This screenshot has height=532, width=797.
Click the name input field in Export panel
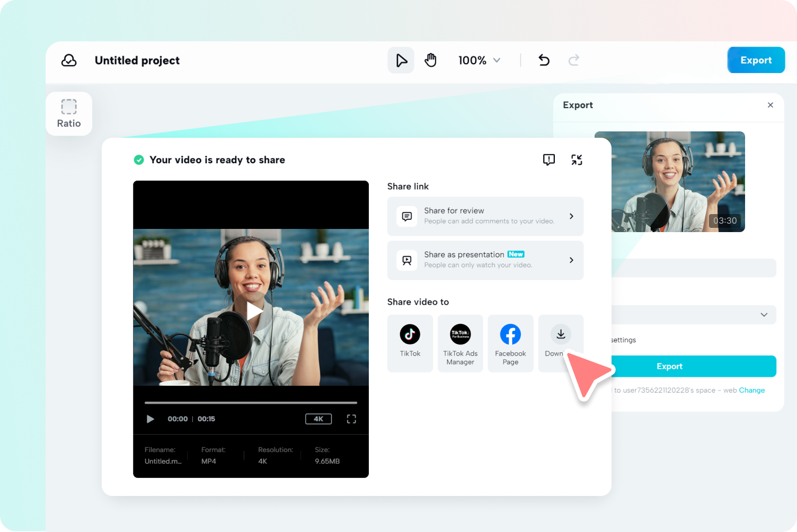point(694,268)
